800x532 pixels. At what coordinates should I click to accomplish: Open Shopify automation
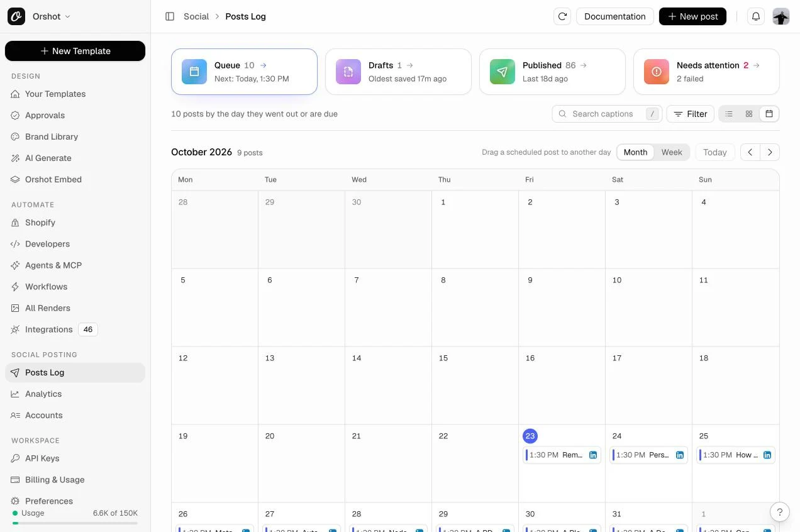(75, 223)
